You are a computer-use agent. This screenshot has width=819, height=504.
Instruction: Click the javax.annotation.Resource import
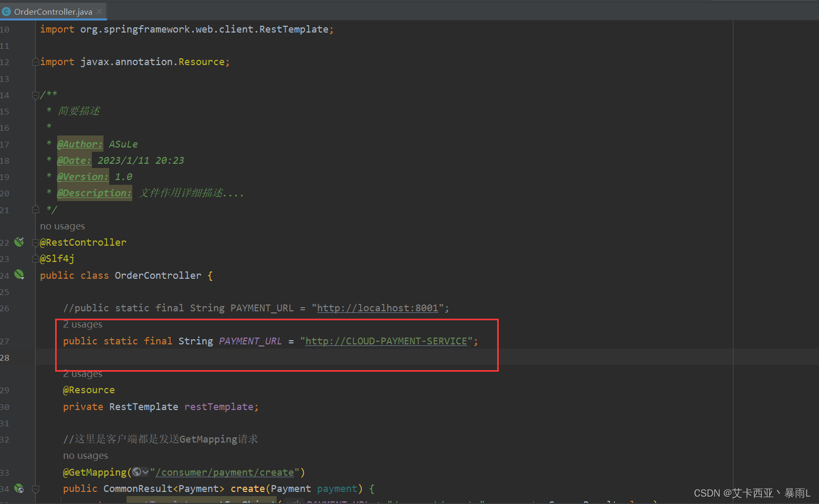135,62
